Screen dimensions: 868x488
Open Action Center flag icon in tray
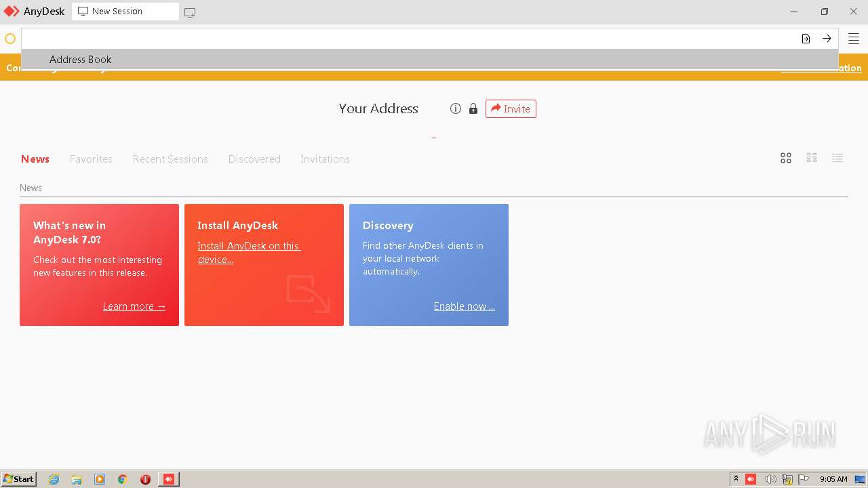pos(804,479)
